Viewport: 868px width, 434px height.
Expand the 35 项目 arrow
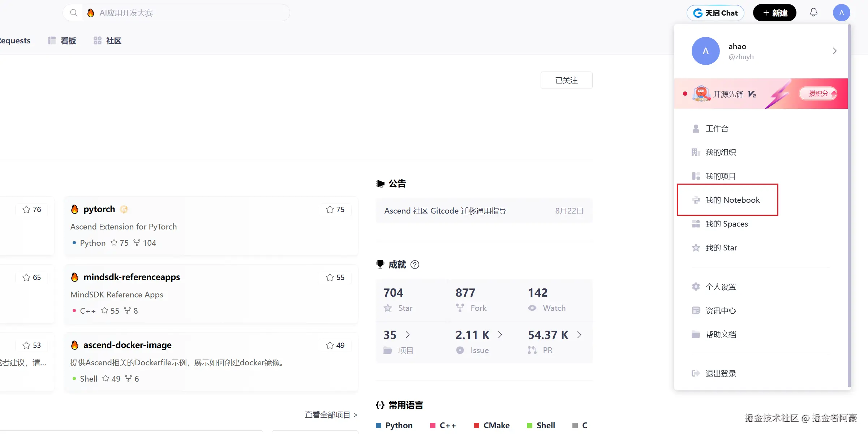click(x=408, y=335)
